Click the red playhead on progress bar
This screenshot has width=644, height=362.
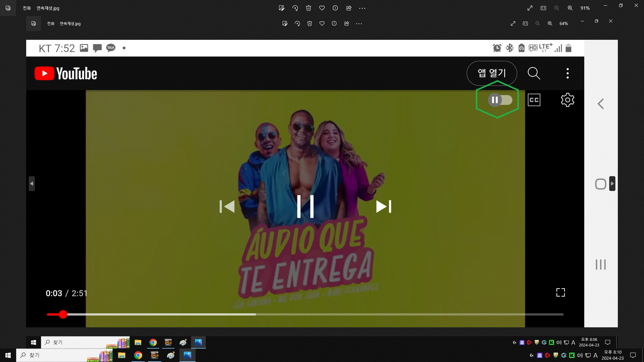click(x=63, y=314)
